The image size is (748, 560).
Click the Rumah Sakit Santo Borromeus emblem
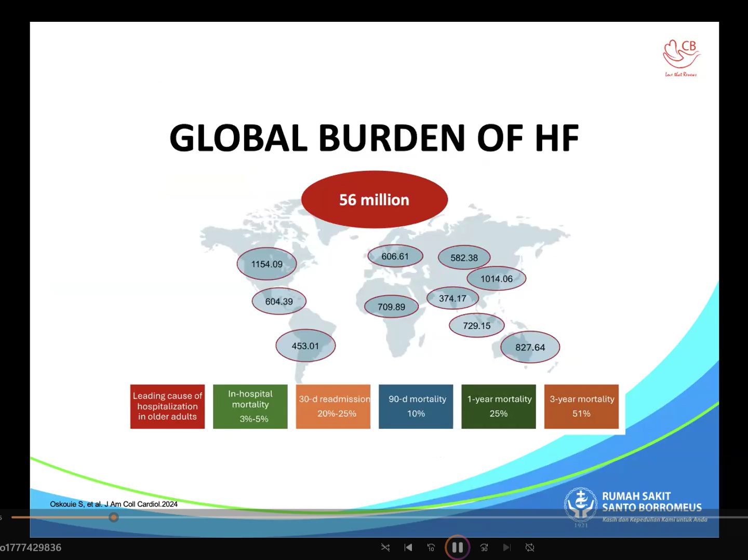(581, 505)
